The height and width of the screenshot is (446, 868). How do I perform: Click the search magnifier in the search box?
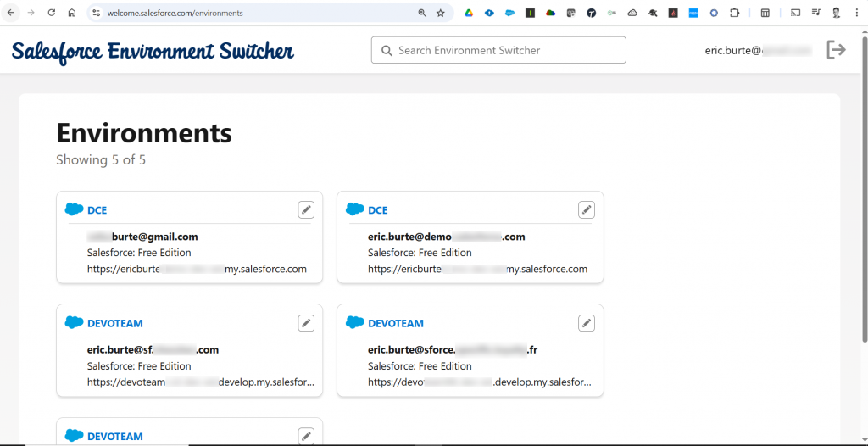(x=387, y=50)
